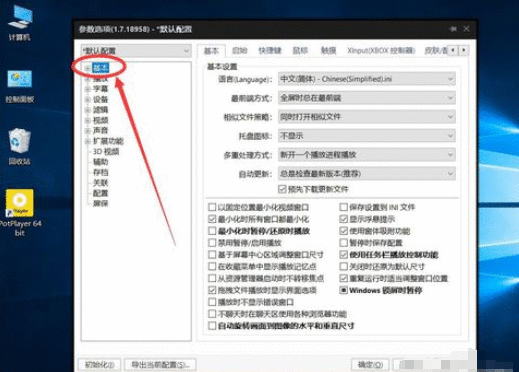This screenshot has height=372, width=519.
Task: Open the 托盘图标 dropdown
Action: 367,136
